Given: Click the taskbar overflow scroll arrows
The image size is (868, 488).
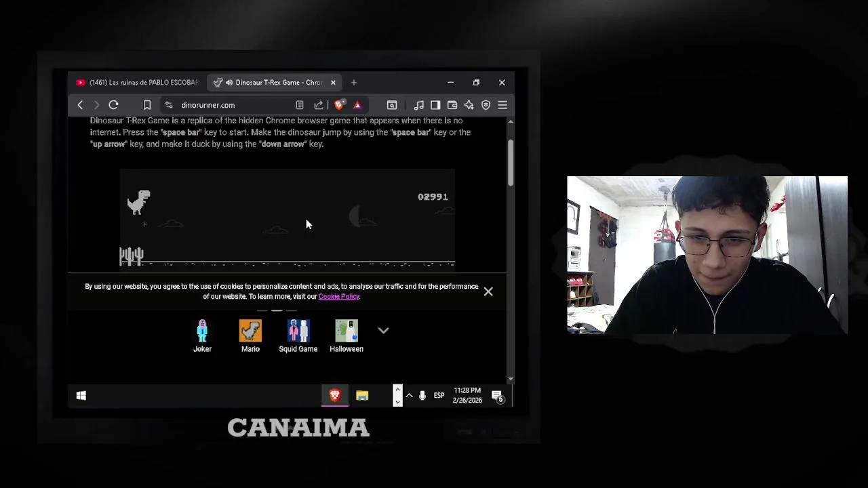Looking at the screenshot, I should 397,396.
